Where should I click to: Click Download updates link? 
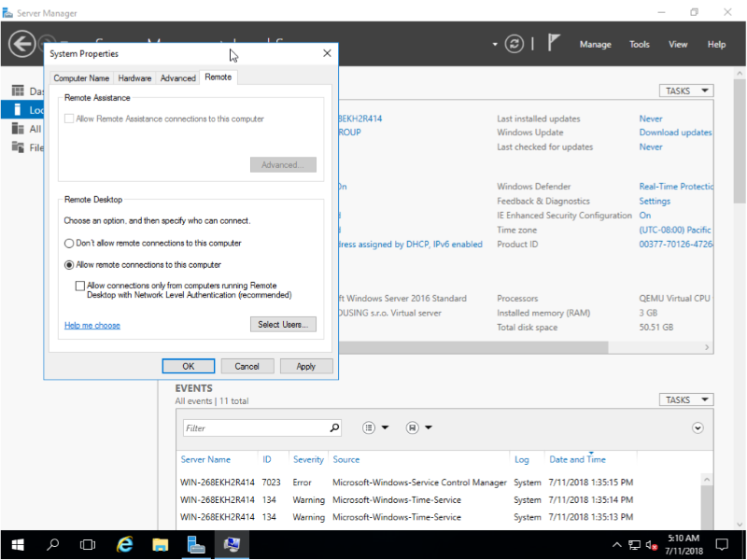pos(675,133)
